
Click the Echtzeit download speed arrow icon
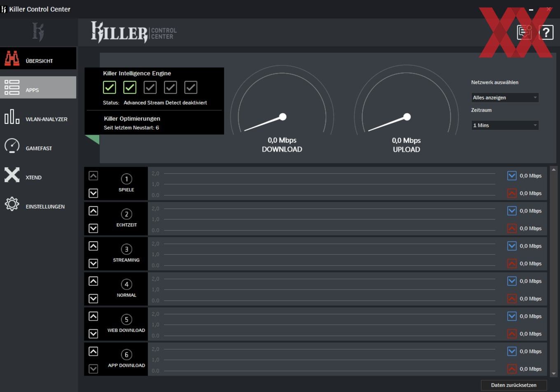pos(512,211)
